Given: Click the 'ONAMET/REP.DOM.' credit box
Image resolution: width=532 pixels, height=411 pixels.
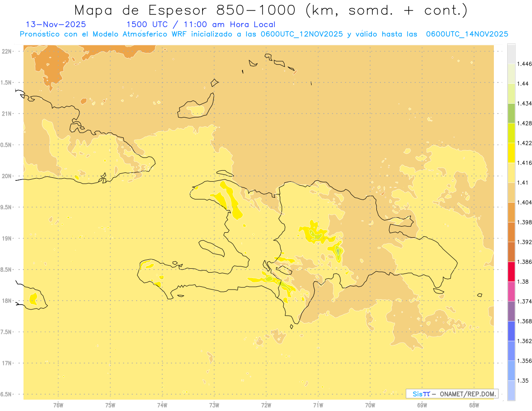Looking at the screenshot, I should coord(452,394).
